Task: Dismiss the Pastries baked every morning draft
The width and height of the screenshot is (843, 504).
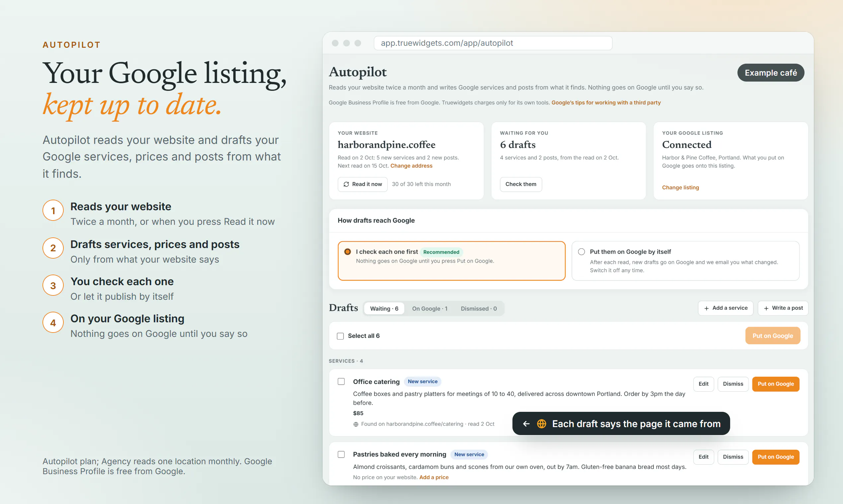Action: tap(733, 457)
